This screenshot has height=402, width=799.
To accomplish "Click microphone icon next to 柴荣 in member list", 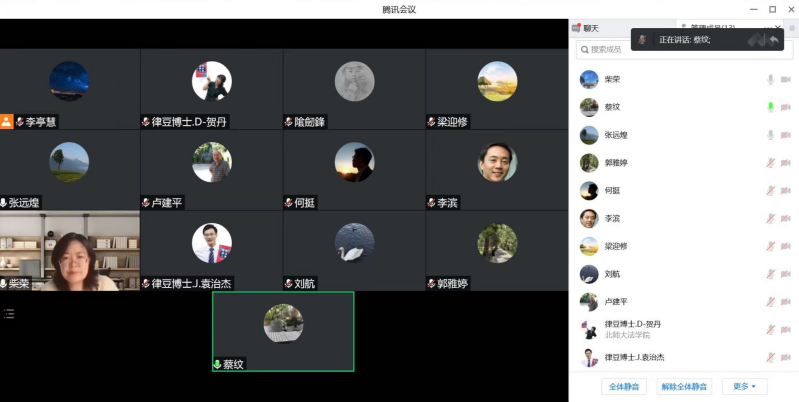I will (x=770, y=79).
